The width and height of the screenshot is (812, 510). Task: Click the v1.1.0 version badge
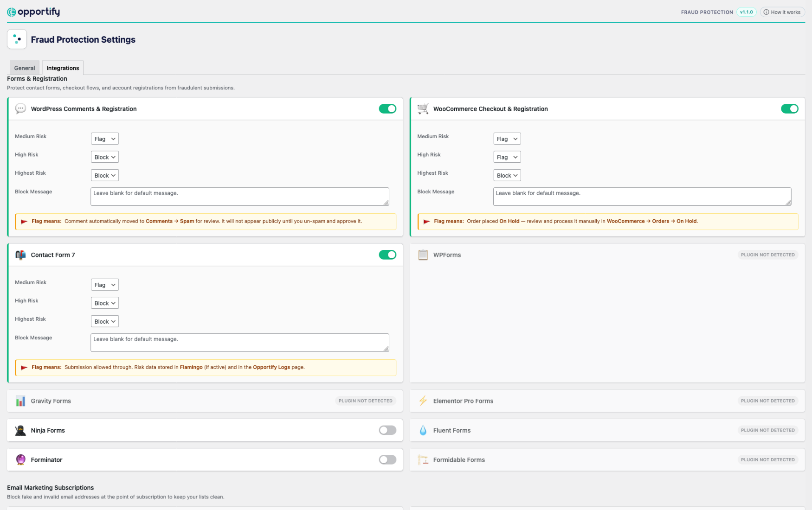[x=747, y=12]
